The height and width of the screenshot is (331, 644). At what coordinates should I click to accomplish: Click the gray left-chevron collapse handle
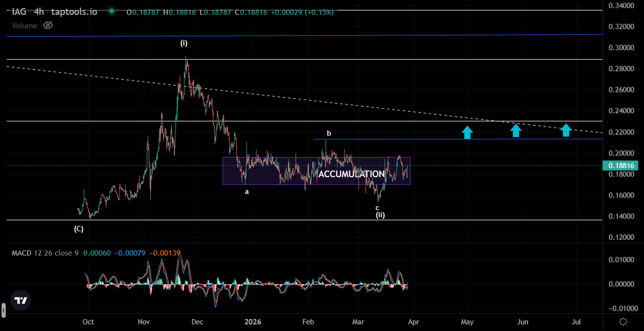3,310
